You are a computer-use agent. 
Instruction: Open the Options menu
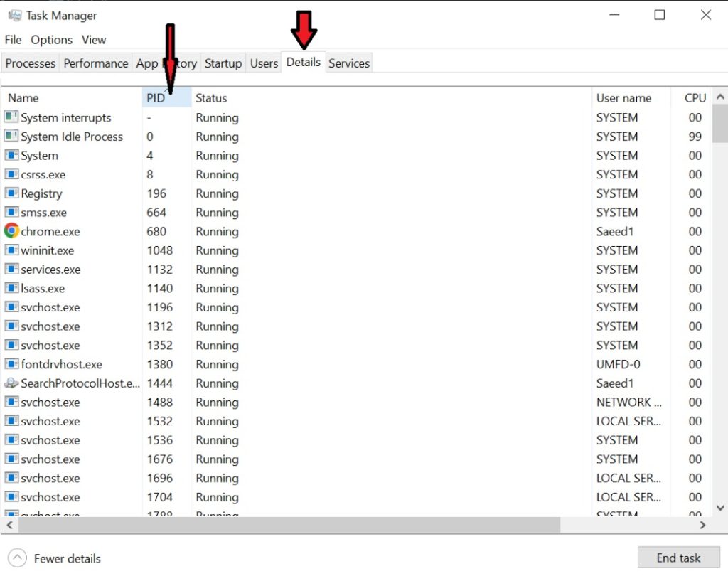51,40
